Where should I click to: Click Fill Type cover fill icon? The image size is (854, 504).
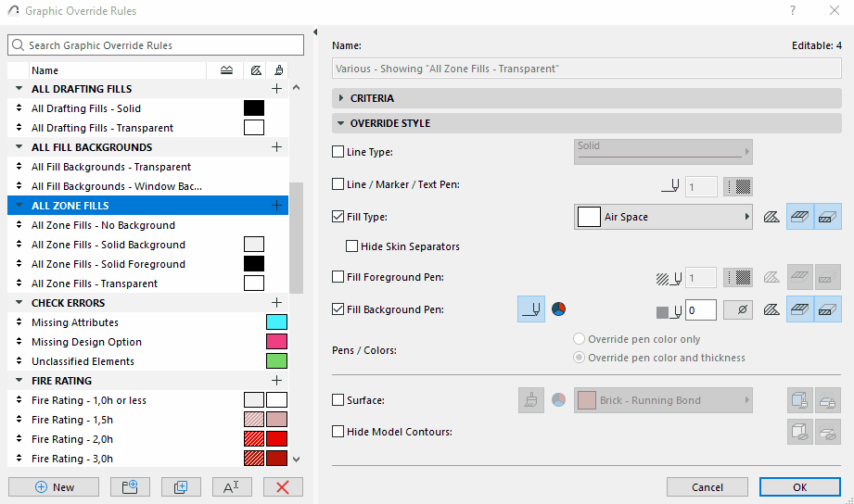799,217
